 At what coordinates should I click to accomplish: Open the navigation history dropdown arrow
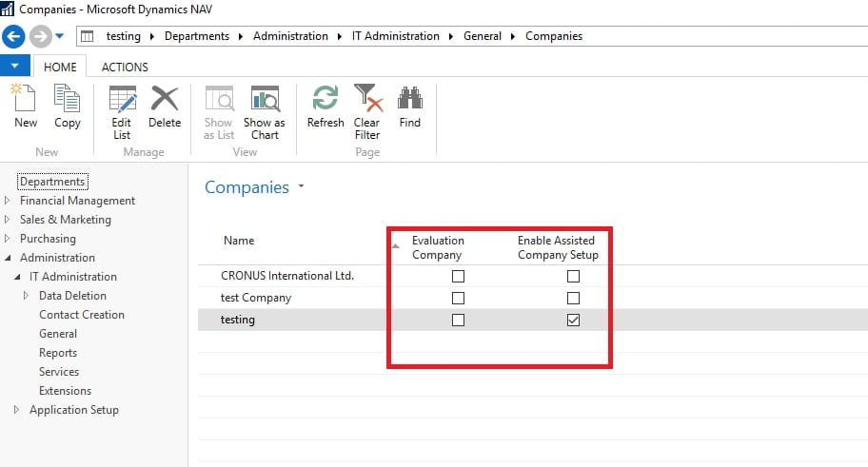click(x=60, y=36)
